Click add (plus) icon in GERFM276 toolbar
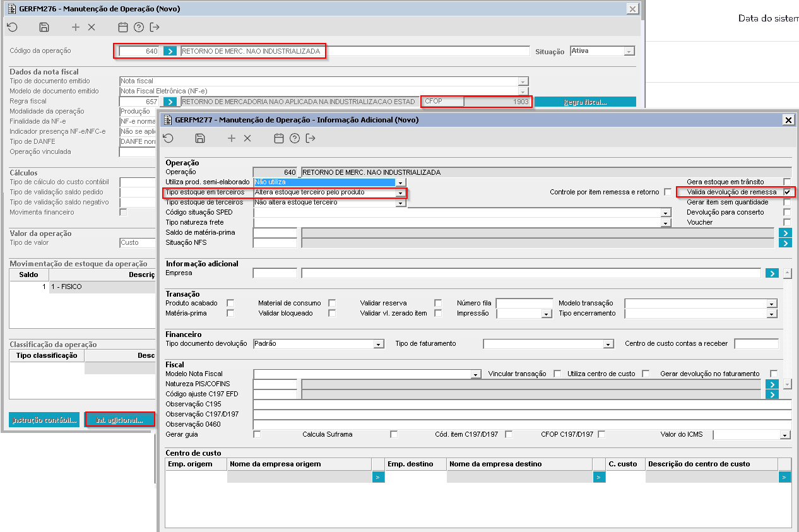This screenshot has width=799, height=532. [x=76, y=27]
